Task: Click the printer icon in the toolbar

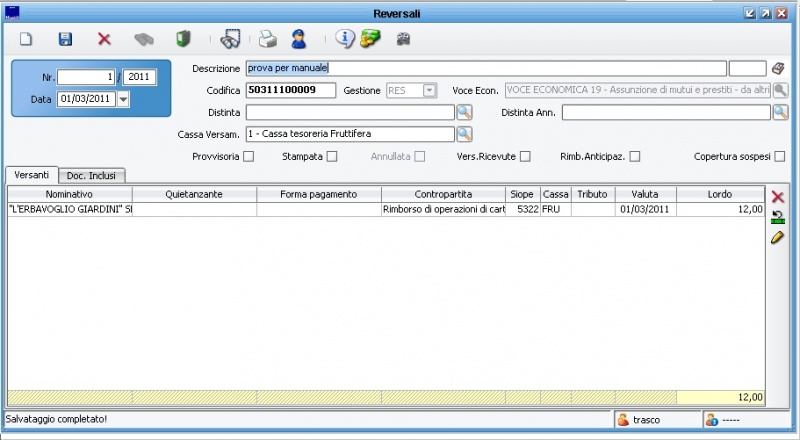Action: tap(268, 40)
